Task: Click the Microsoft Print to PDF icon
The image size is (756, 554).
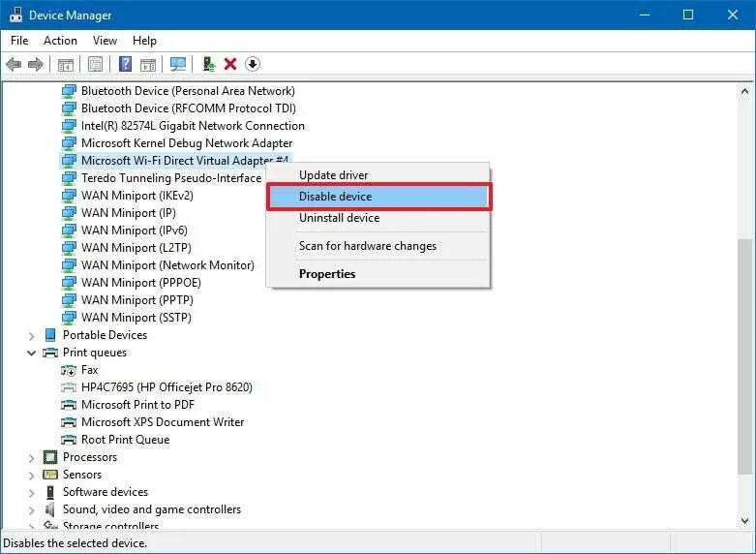Action: pyautogui.click(x=69, y=405)
